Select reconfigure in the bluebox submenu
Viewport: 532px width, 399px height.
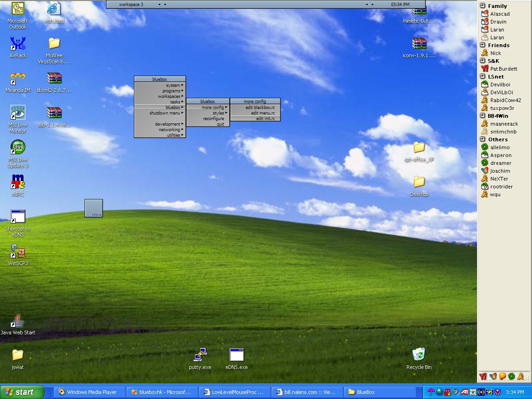click(x=208, y=118)
